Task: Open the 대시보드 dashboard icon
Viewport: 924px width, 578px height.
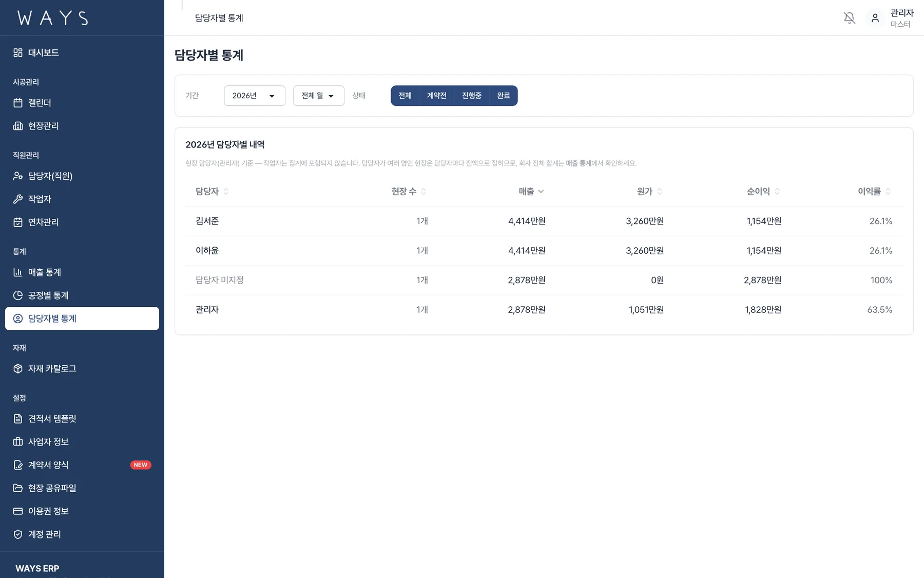Action: click(x=18, y=52)
